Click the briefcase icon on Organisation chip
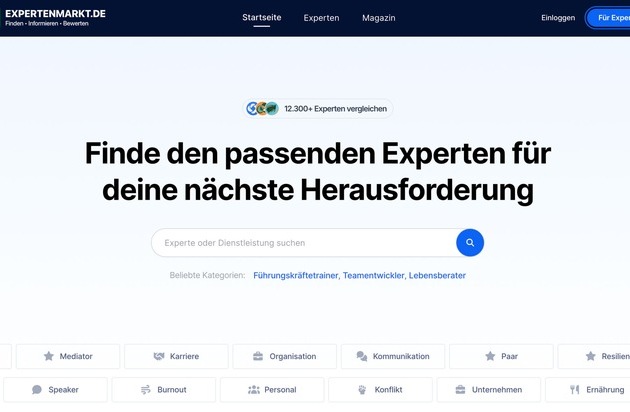The image size is (630, 412). tap(257, 356)
